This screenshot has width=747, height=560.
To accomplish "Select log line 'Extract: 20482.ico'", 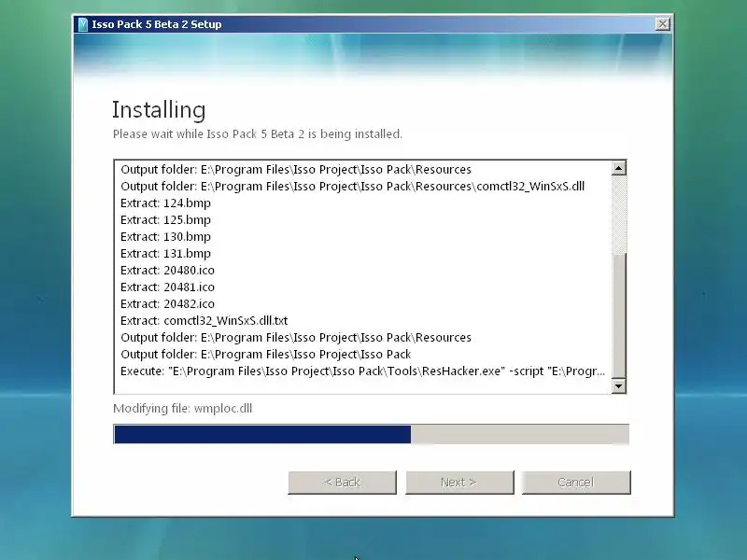I will point(167,304).
